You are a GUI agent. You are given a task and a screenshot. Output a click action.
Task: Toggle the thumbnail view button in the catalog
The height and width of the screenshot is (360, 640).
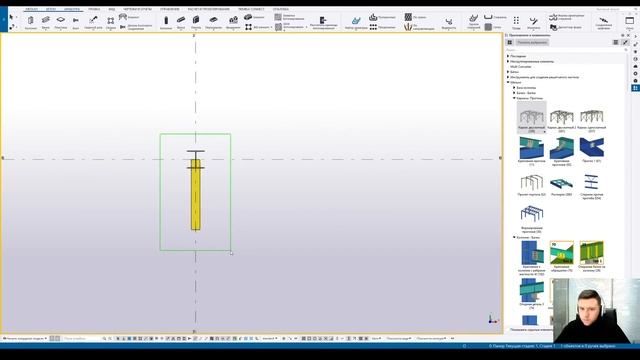(616, 42)
